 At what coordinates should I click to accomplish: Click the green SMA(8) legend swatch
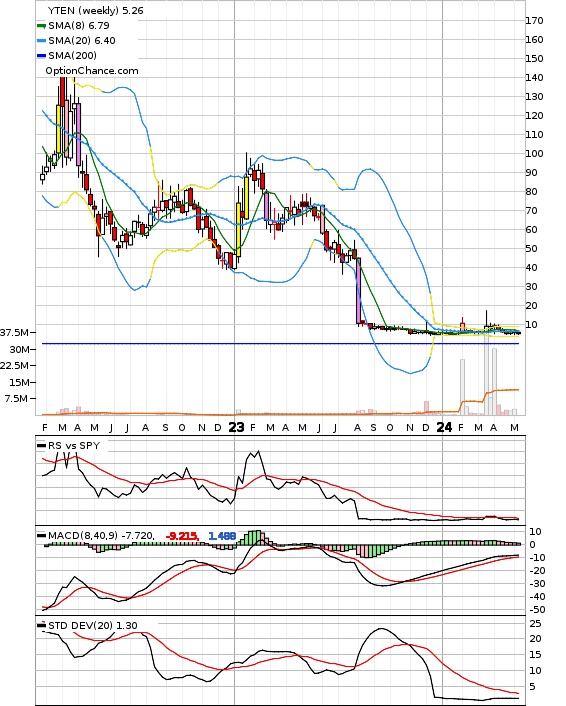pyautogui.click(x=41, y=26)
